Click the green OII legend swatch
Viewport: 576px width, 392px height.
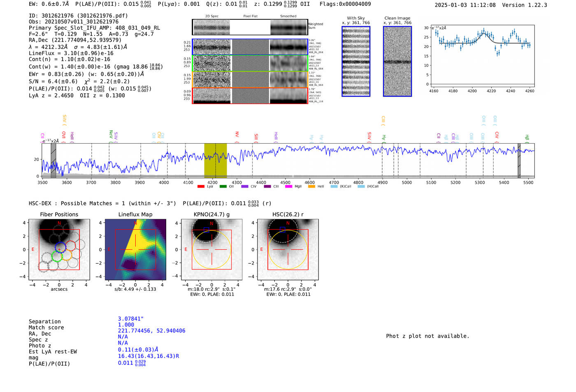click(223, 187)
